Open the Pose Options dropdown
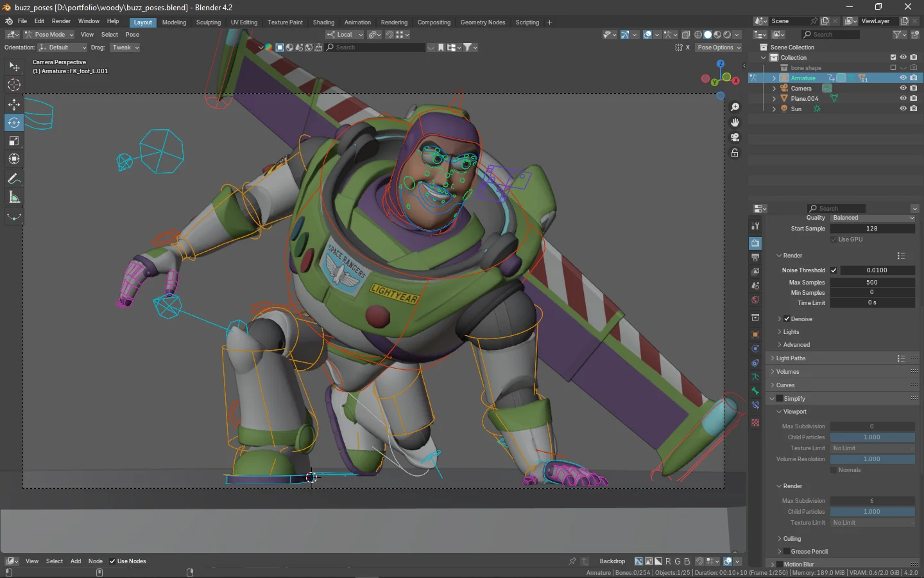Screen dimensions: 924x578 point(718,47)
